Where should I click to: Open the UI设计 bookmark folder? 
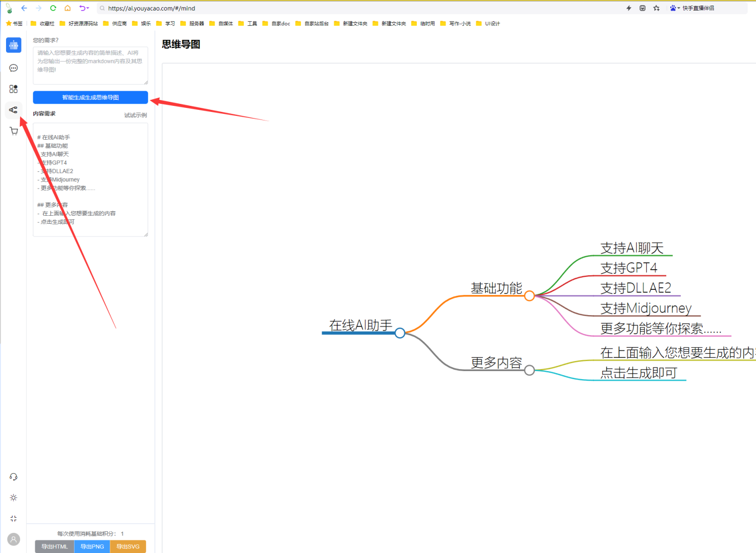pos(488,23)
